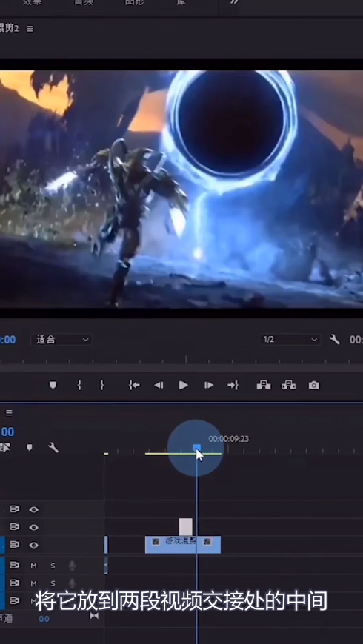Screen dimensions: 363x644
Task: Click the video preview frame
Action: (x=181, y=189)
